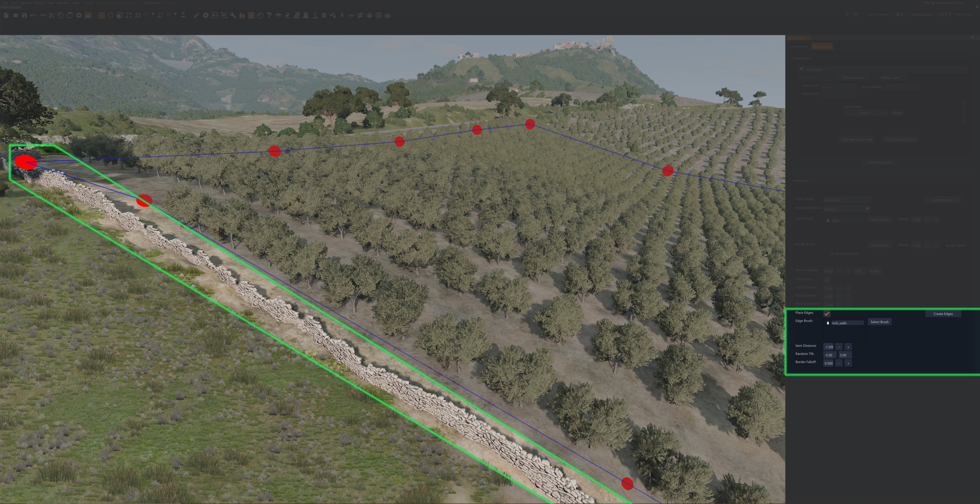980x504 pixels.
Task: Uncheck the Place Edges checkbox
Action: tap(827, 314)
